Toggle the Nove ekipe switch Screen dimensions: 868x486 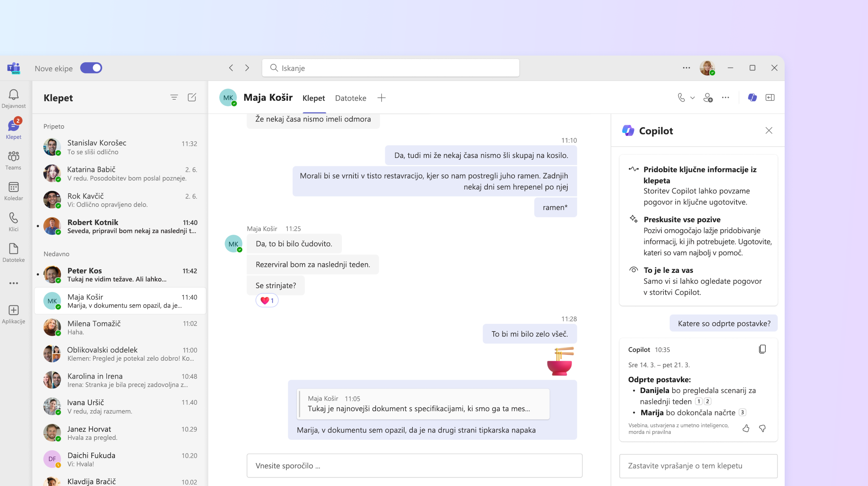(x=92, y=68)
